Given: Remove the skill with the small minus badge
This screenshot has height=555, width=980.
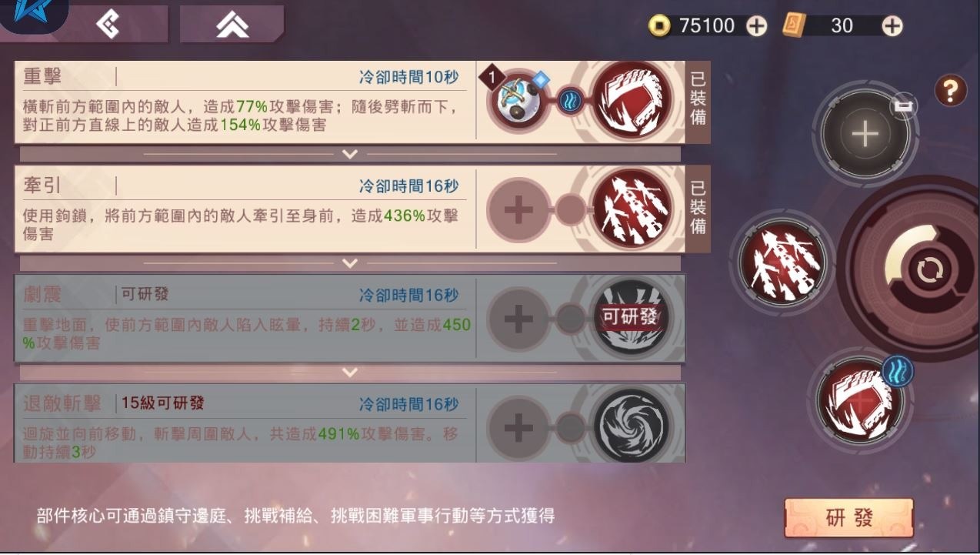Looking at the screenshot, I should 904,106.
